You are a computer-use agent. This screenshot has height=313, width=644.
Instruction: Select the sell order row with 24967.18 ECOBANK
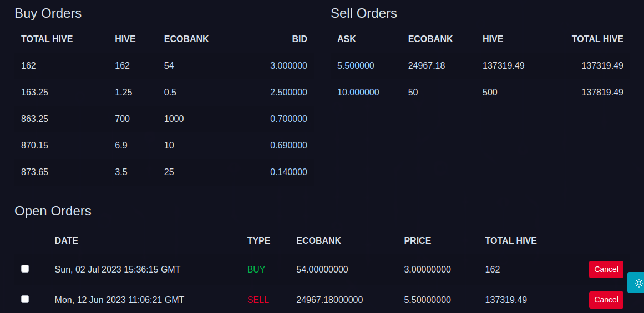coord(480,65)
